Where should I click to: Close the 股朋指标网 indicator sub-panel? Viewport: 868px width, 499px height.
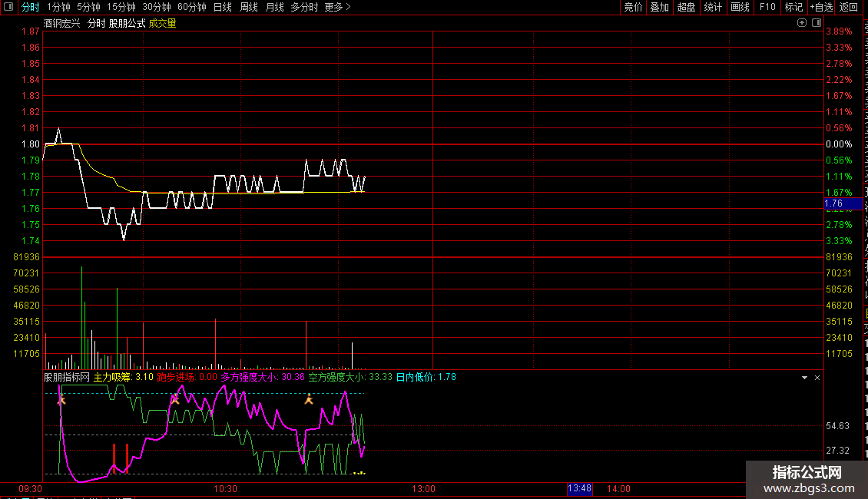click(817, 378)
